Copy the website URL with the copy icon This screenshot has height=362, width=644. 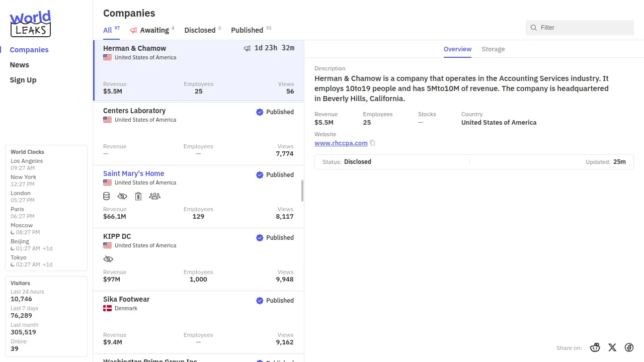(373, 143)
